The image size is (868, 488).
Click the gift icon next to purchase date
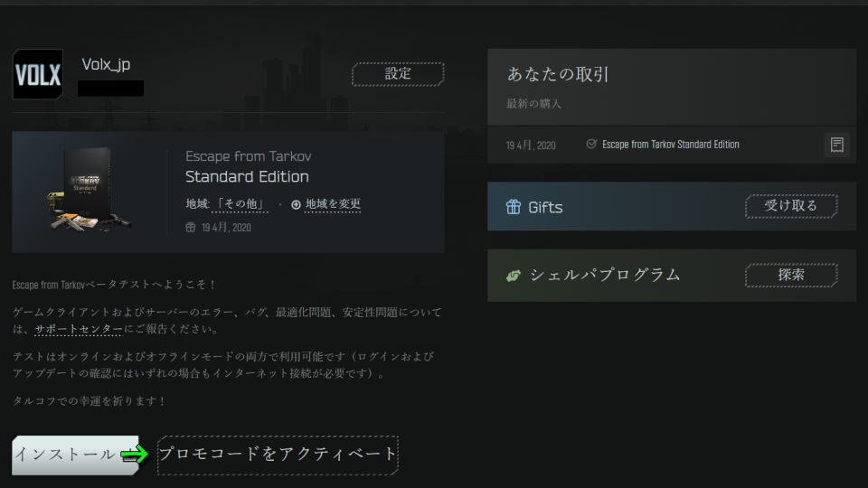pyautogui.click(x=191, y=228)
